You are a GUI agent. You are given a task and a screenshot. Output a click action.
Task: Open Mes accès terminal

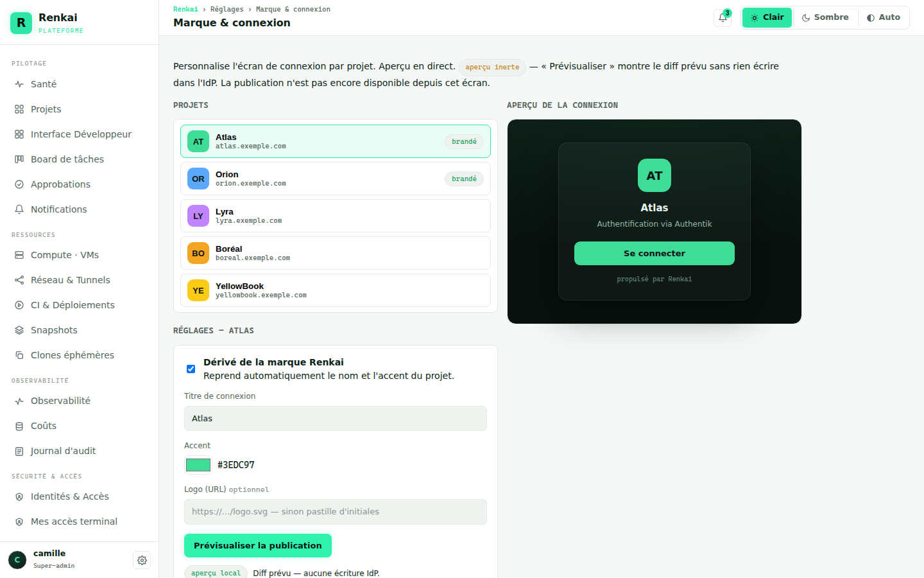click(x=79, y=521)
